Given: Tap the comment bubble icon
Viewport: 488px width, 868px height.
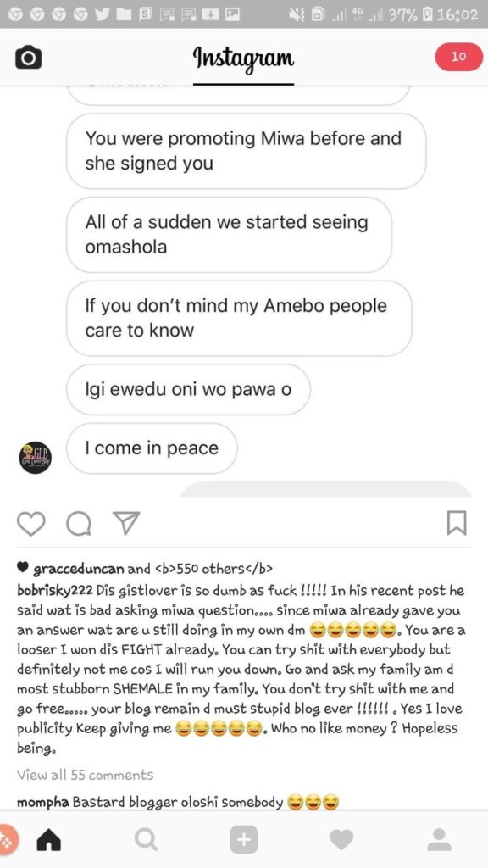Looking at the screenshot, I should (79, 523).
